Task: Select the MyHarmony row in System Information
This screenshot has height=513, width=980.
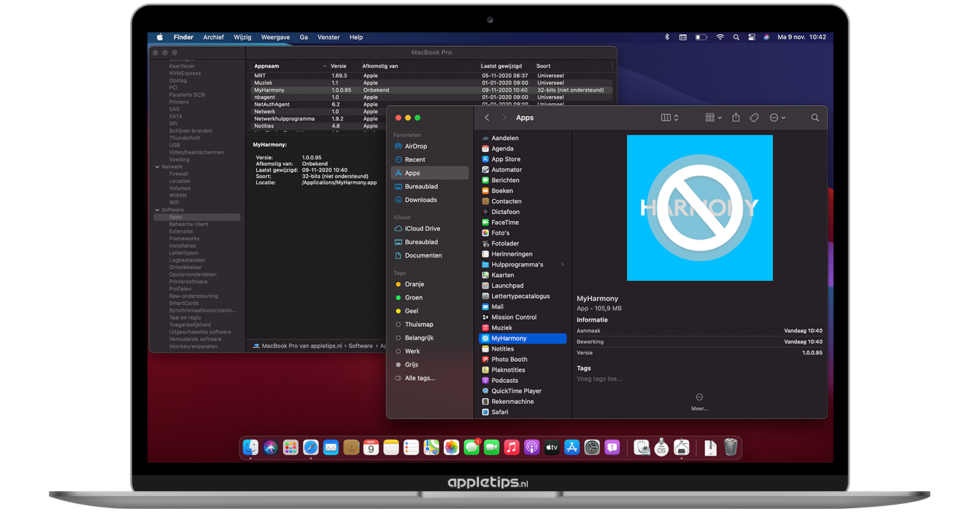Action: (x=431, y=90)
